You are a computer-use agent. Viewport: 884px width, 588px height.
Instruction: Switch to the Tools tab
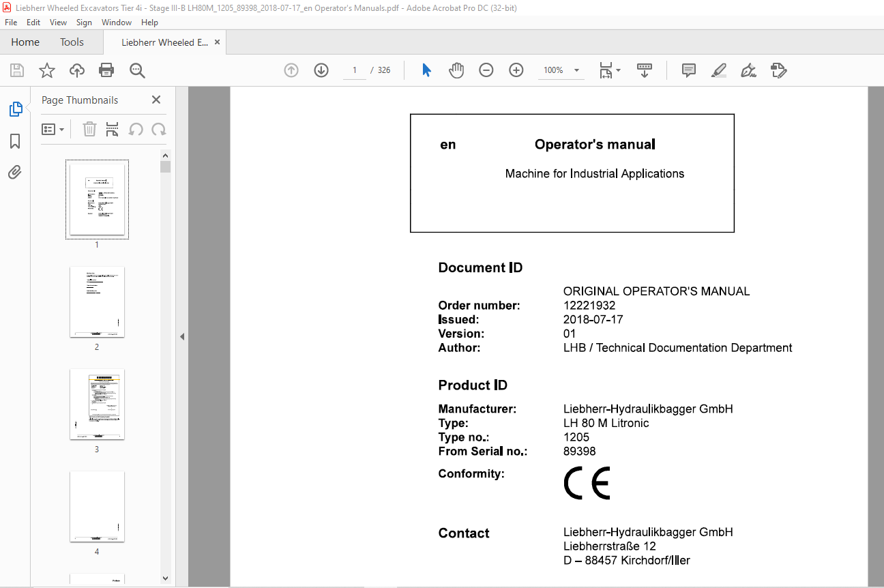pos(72,42)
